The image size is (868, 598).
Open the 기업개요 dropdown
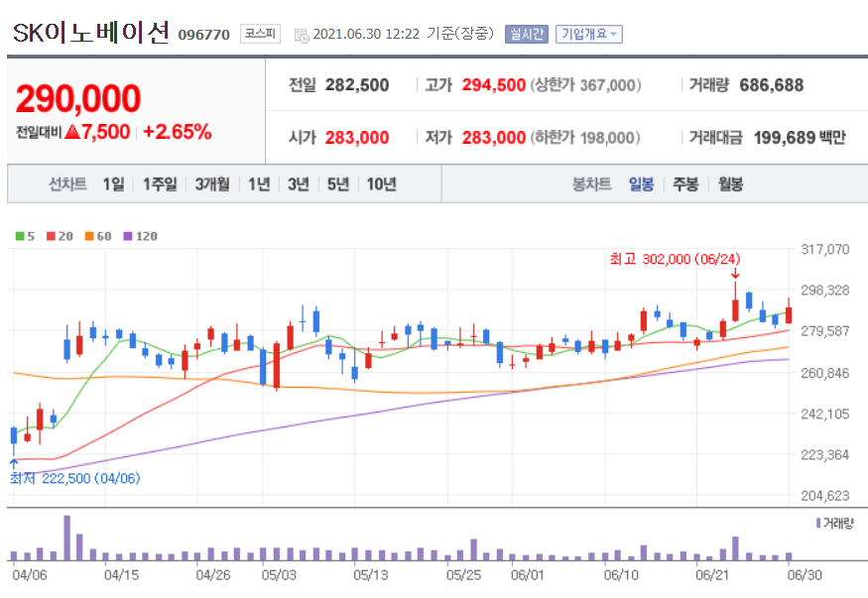[589, 35]
